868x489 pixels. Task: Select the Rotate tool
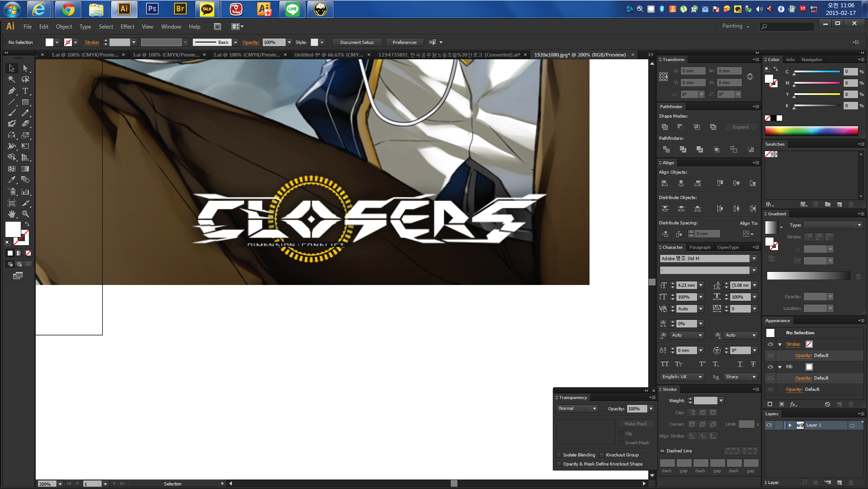coord(12,135)
